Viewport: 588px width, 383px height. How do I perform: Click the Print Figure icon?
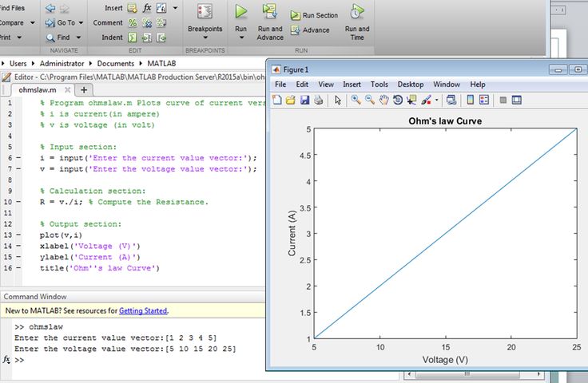point(318,100)
